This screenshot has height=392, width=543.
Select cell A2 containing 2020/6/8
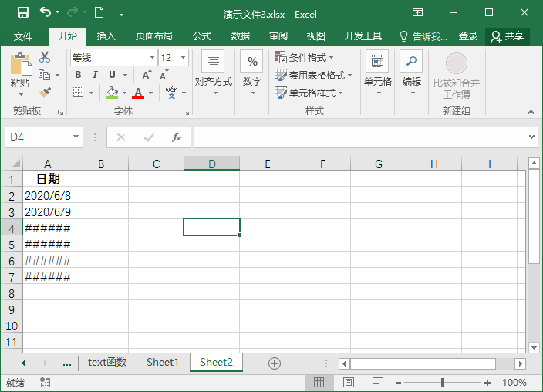[x=48, y=196]
